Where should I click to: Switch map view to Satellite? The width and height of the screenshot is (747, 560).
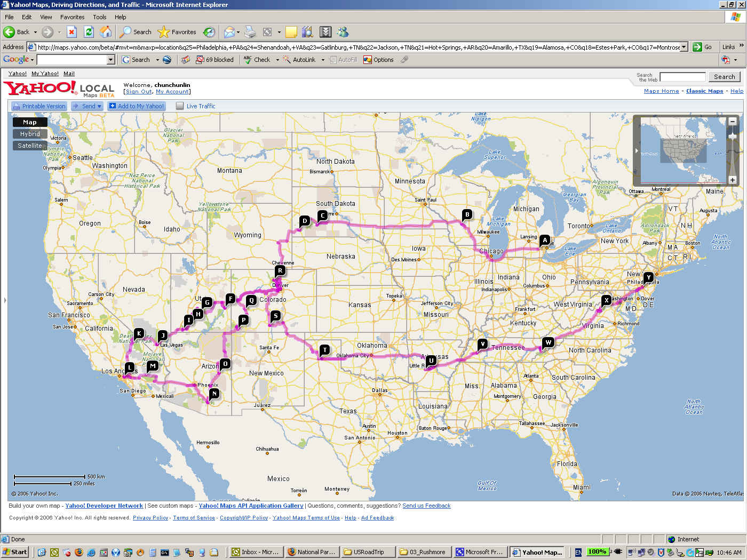click(x=30, y=146)
